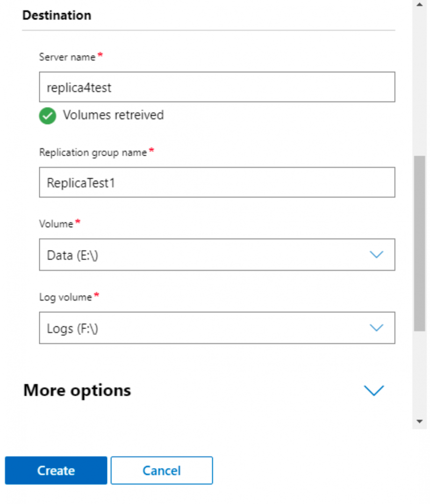Screen dimensions: 430x504
Task: Click the green Volumes retrieved checkmark icon
Action: coord(47,116)
